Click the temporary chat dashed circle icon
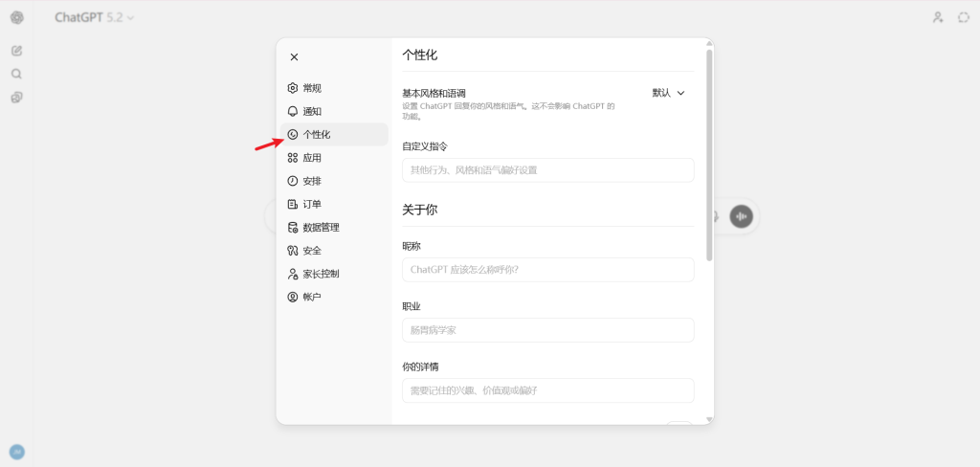 point(963,17)
